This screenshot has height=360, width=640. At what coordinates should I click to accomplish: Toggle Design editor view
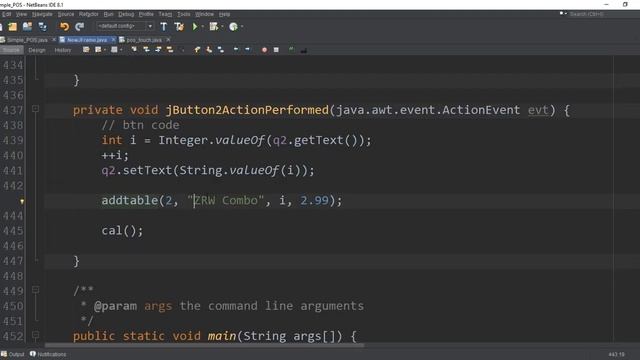[37, 50]
